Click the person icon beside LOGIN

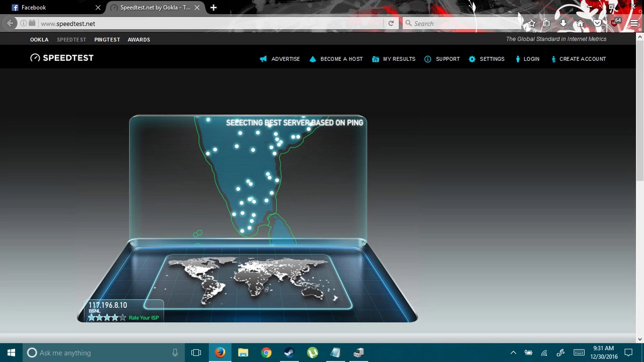point(518,59)
